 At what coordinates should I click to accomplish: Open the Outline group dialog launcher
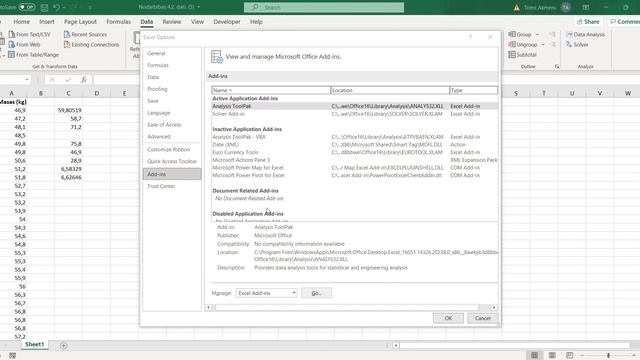coord(557,66)
